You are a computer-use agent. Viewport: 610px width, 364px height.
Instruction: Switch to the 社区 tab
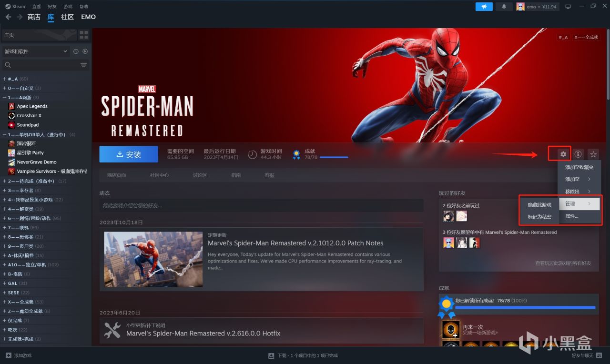(x=67, y=17)
